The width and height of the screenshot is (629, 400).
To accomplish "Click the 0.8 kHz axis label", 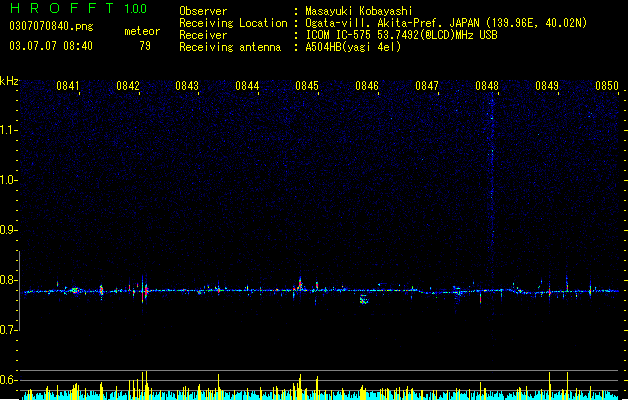I will [x=9, y=280].
